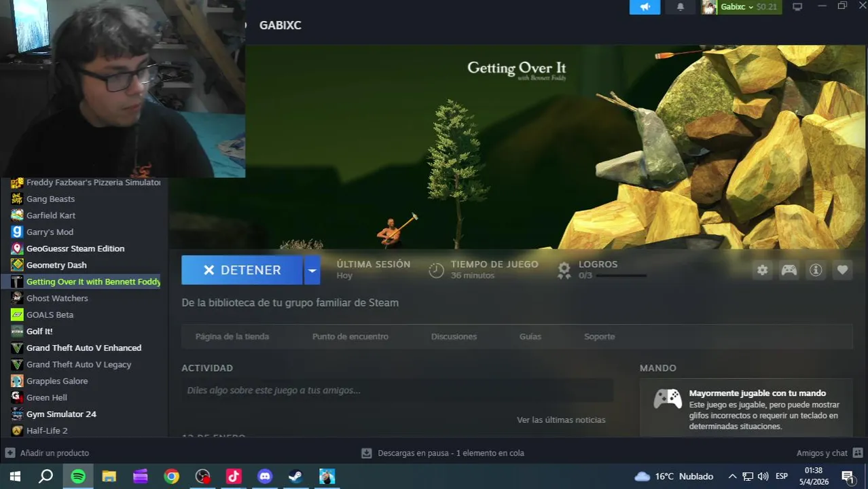The height and width of the screenshot is (489, 868).
Task: Open Ver las últimas noticias link
Action: (561, 420)
